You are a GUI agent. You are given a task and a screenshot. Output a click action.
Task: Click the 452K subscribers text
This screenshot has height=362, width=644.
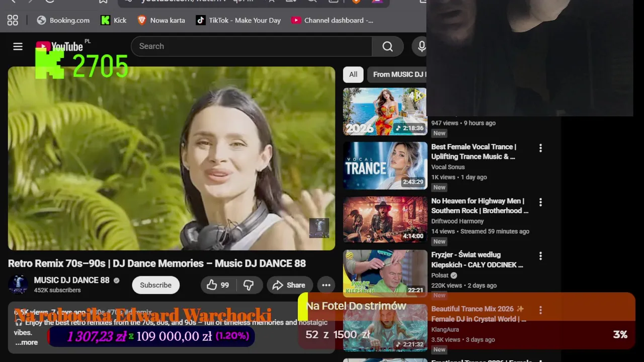(x=57, y=290)
